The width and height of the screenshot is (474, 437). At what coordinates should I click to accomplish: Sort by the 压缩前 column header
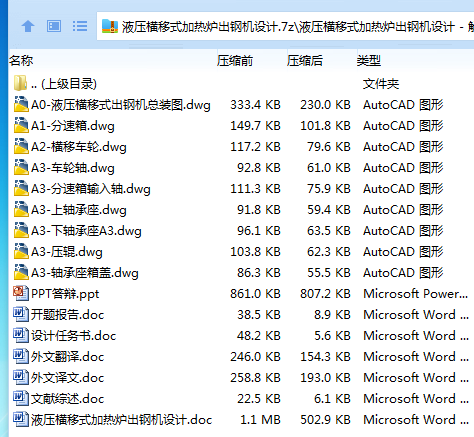[x=235, y=61]
